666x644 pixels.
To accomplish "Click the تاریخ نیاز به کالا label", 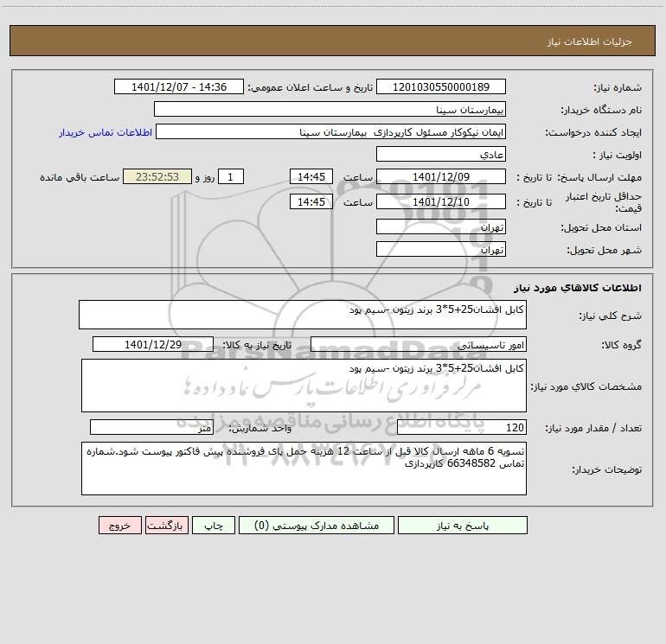I will (x=258, y=345).
